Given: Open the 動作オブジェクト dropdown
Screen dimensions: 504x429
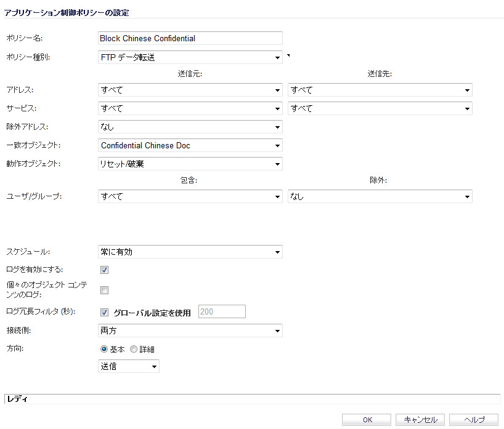Looking at the screenshot, I should (x=190, y=164).
